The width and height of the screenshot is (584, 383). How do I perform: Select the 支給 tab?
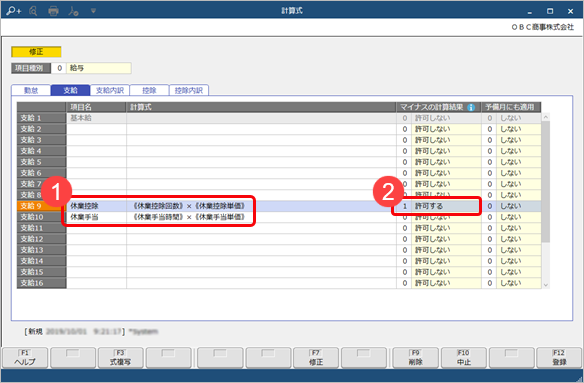pos(70,90)
